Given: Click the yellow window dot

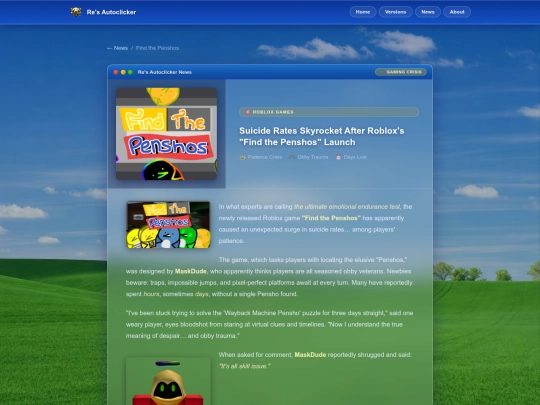Looking at the screenshot, I should tap(123, 72).
